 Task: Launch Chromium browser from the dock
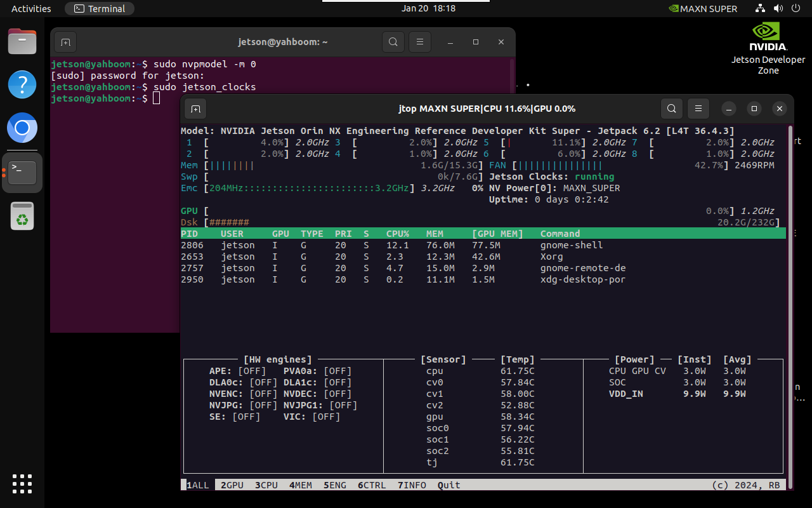tap(22, 129)
